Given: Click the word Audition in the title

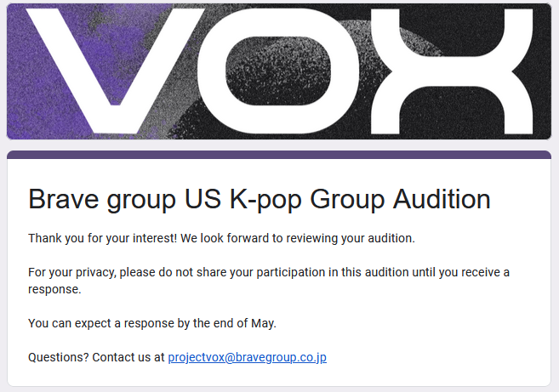Looking at the screenshot, I should tap(442, 199).
